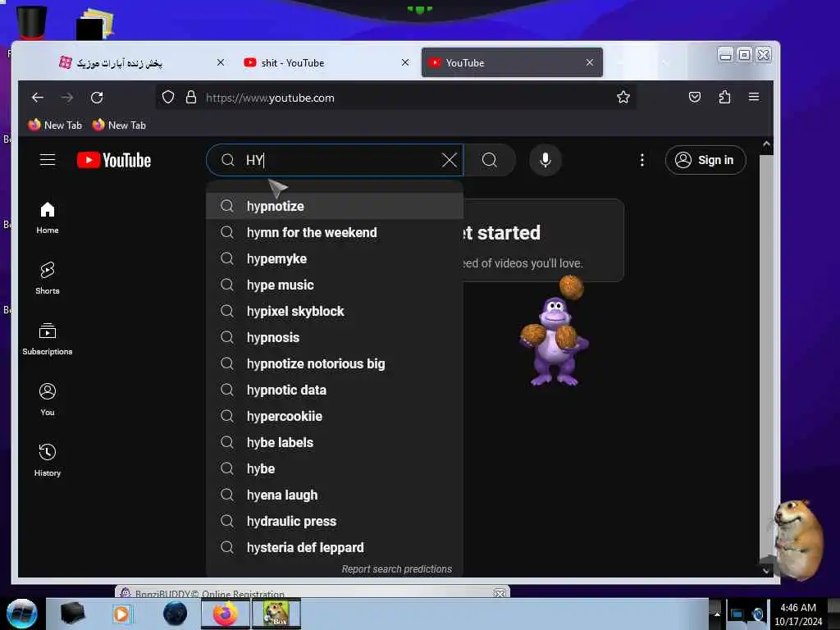
Task: Open the Windows Start orb
Action: click(21, 614)
